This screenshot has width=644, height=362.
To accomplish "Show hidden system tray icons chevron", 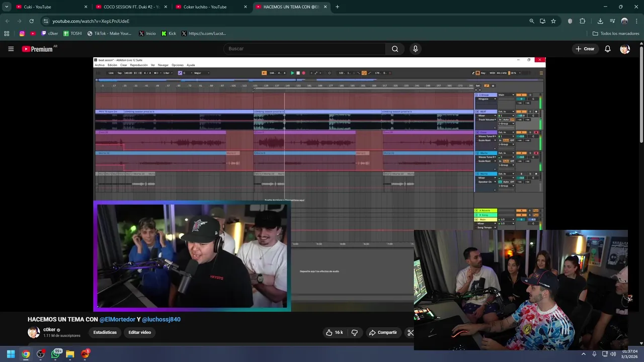I will click(584, 354).
